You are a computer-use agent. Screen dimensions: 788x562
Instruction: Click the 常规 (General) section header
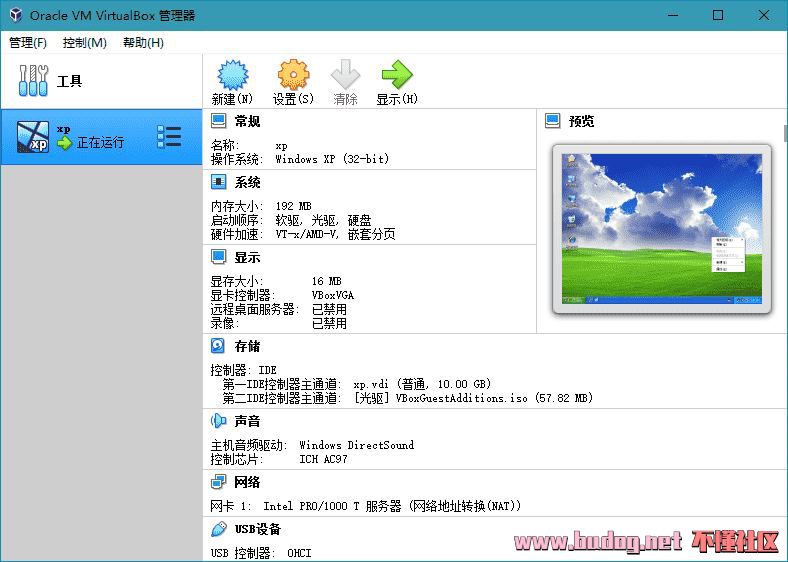[247, 121]
